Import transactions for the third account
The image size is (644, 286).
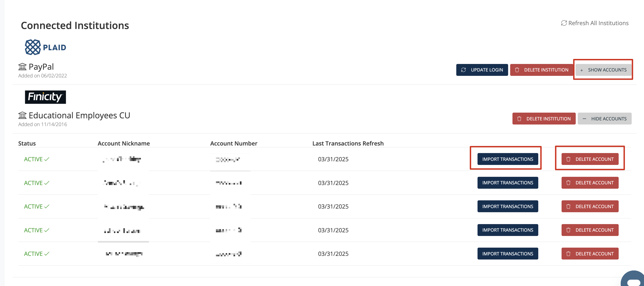(x=507, y=207)
